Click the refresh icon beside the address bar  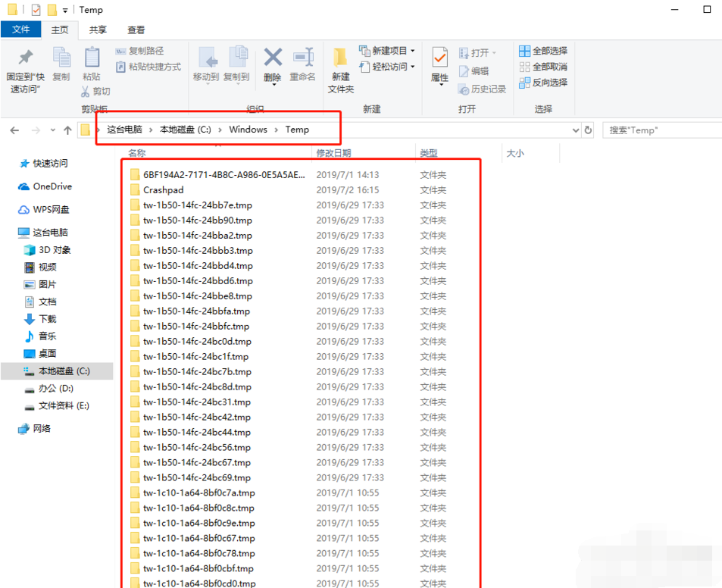tap(589, 130)
